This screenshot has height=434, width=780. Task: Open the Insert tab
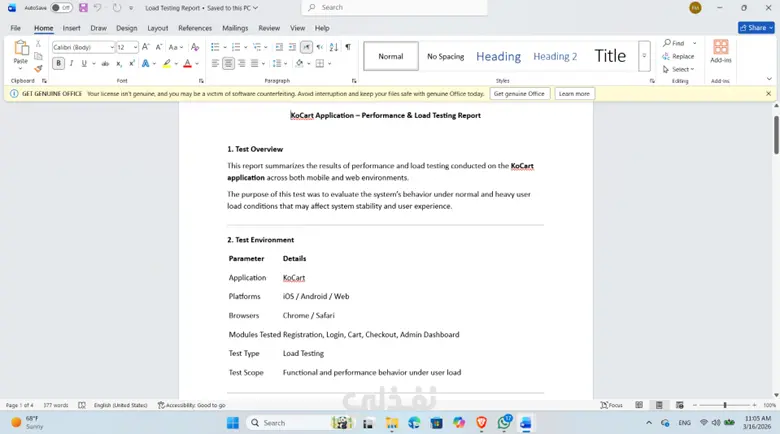(x=71, y=28)
